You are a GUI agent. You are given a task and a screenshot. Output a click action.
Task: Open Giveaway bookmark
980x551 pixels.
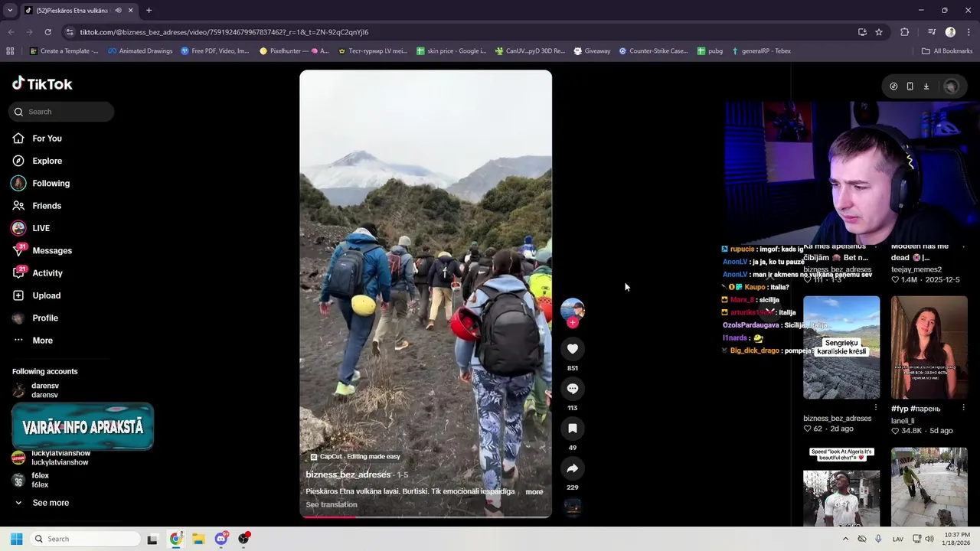(x=592, y=51)
